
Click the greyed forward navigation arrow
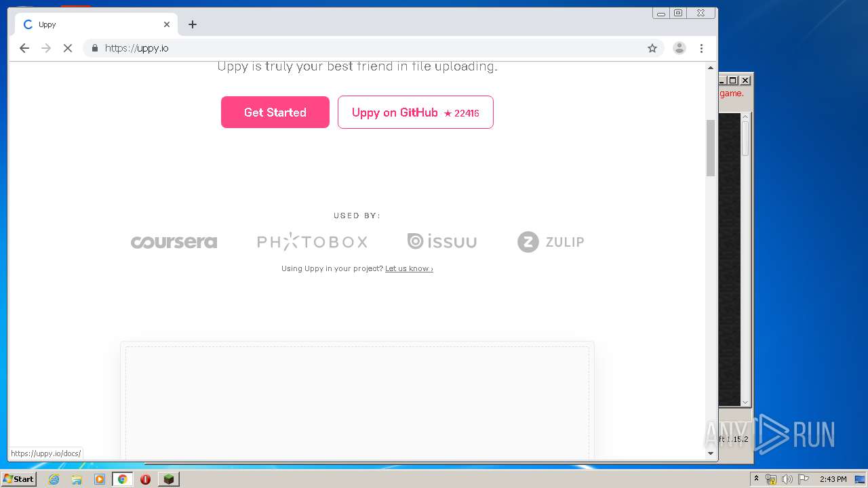tap(46, 48)
